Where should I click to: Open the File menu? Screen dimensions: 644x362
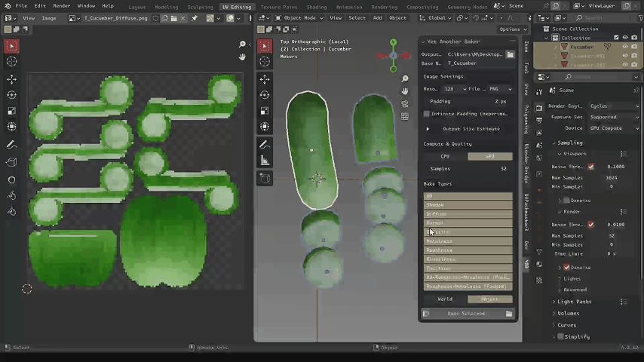[21, 6]
